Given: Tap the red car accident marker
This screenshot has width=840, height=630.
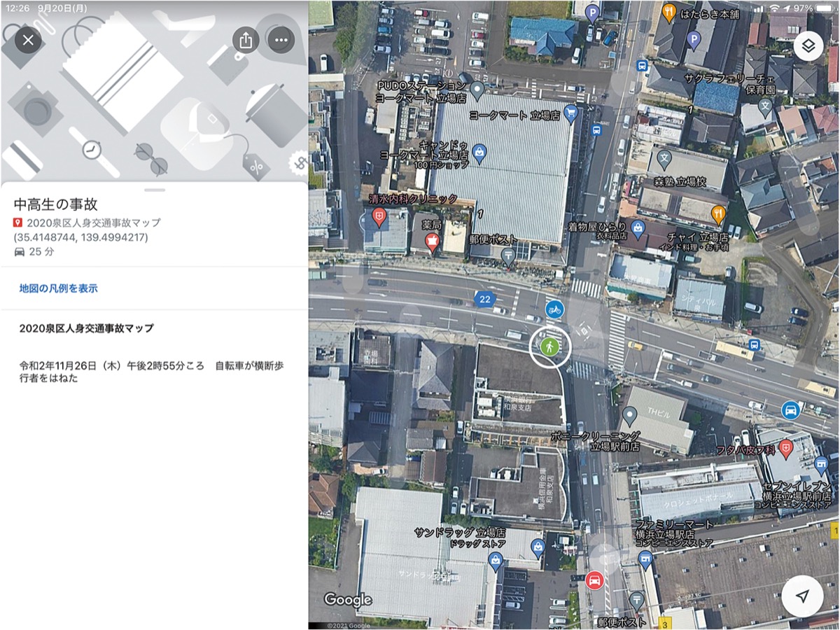Looking at the screenshot, I should click(x=594, y=580).
